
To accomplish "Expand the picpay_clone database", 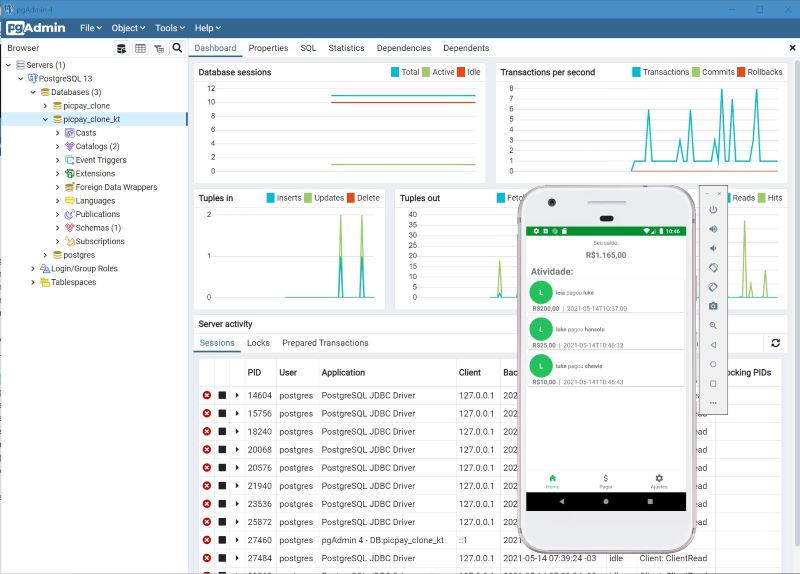I will coord(45,106).
